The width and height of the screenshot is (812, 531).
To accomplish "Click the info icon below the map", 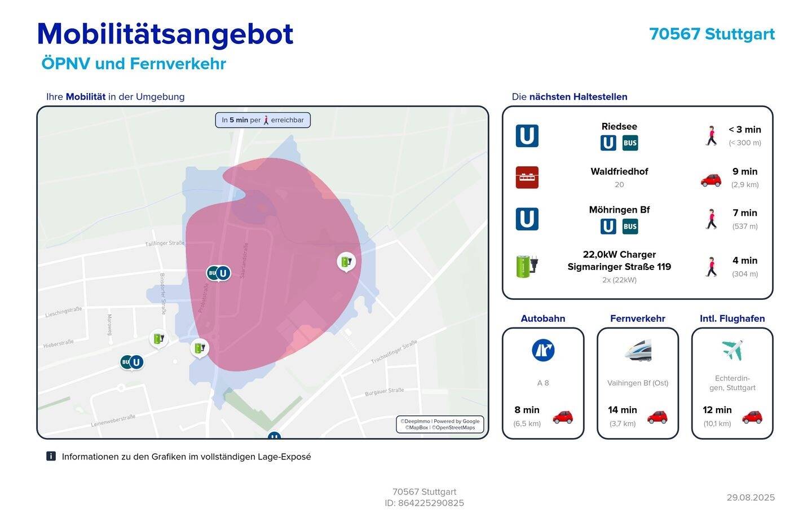I will [x=51, y=457].
